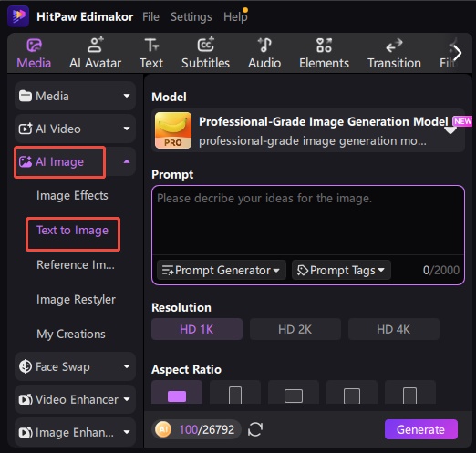Open the Text tab
The width and height of the screenshot is (476, 453).
pyautogui.click(x=151, y=54)
